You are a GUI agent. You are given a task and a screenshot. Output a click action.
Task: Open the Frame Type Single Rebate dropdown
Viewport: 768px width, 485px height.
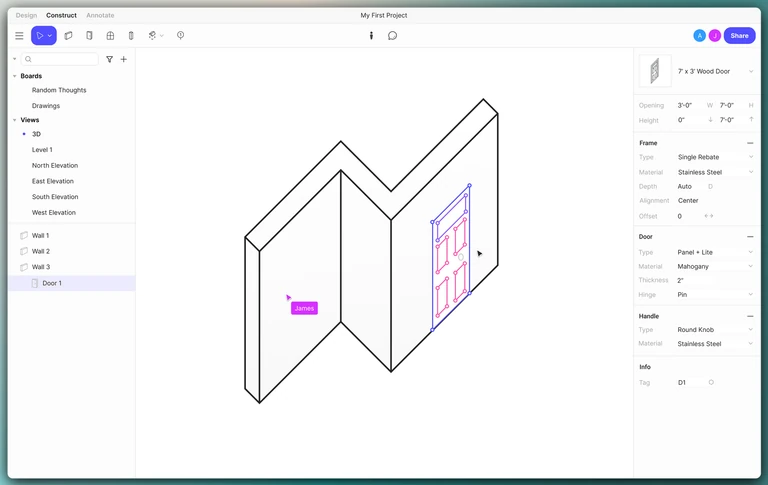716,157
